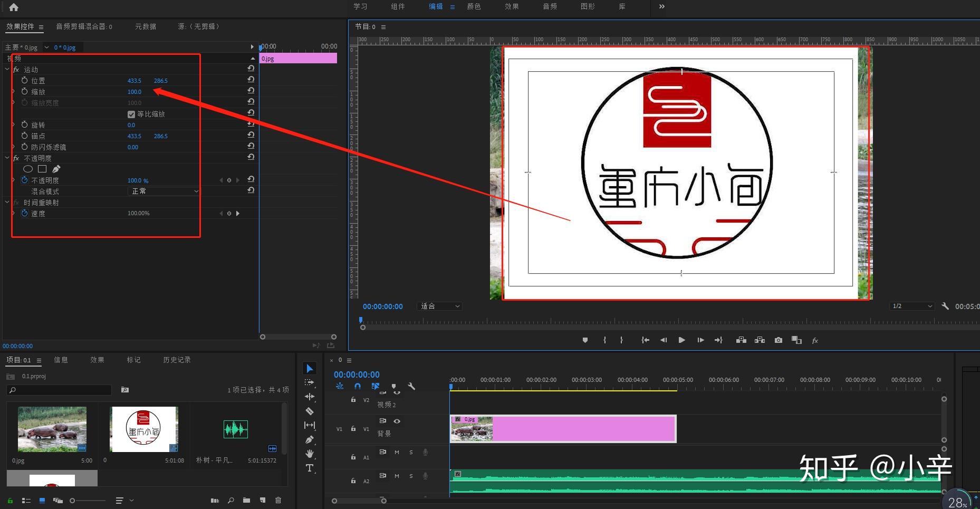Select the Pen tool in toolbar
The height and width of the screenshot is (509, 980).
coord(310,439)
